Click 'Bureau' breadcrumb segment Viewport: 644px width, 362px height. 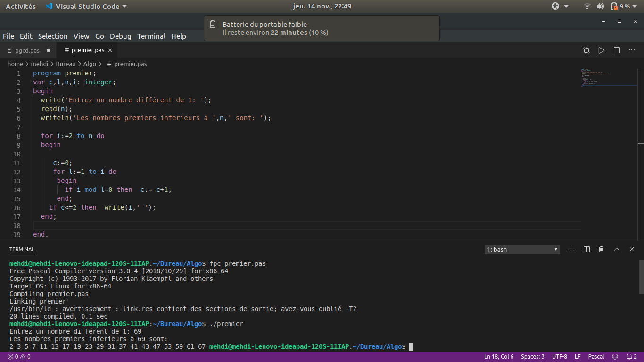click(x=66, y=64)
